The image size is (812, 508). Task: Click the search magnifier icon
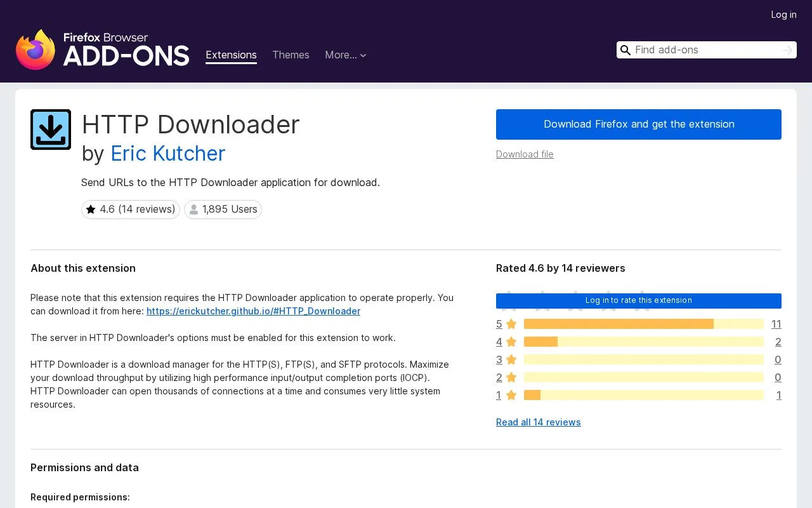point(625,50)
